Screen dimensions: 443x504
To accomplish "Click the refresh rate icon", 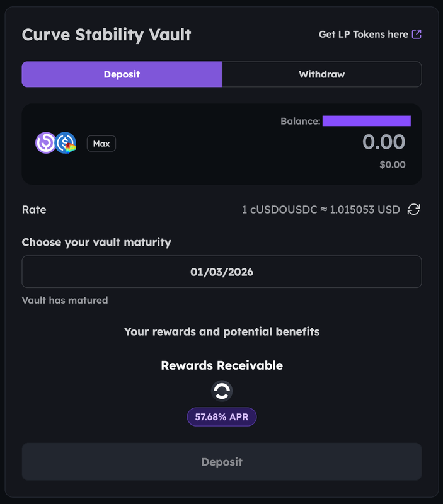I will click(x=414, y=210).
